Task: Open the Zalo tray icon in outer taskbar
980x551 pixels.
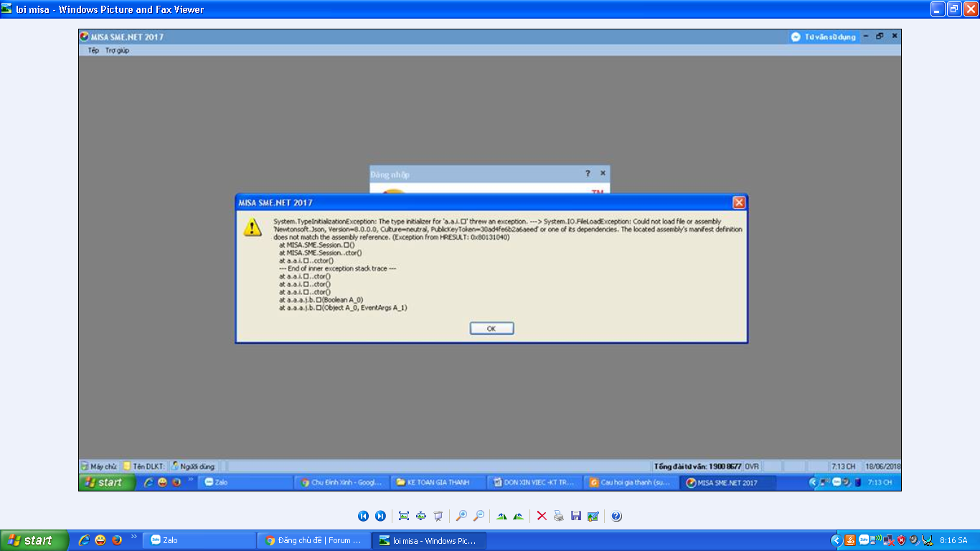Action: (864, 540)
